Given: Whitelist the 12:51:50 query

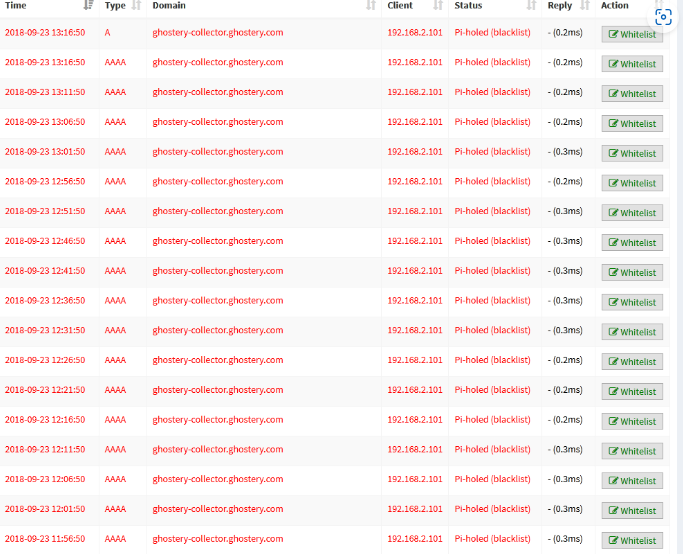Looking at the screenshot, I should (632, 213).
